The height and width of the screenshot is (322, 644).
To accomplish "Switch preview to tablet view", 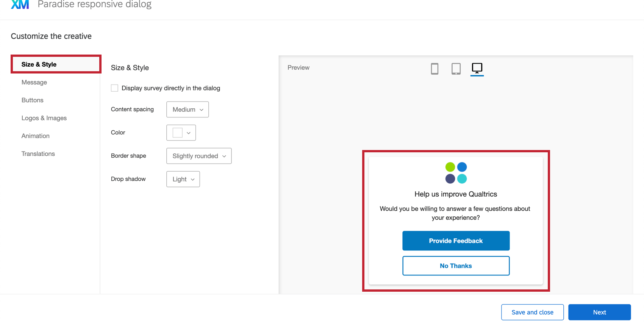I will [456, 69].
